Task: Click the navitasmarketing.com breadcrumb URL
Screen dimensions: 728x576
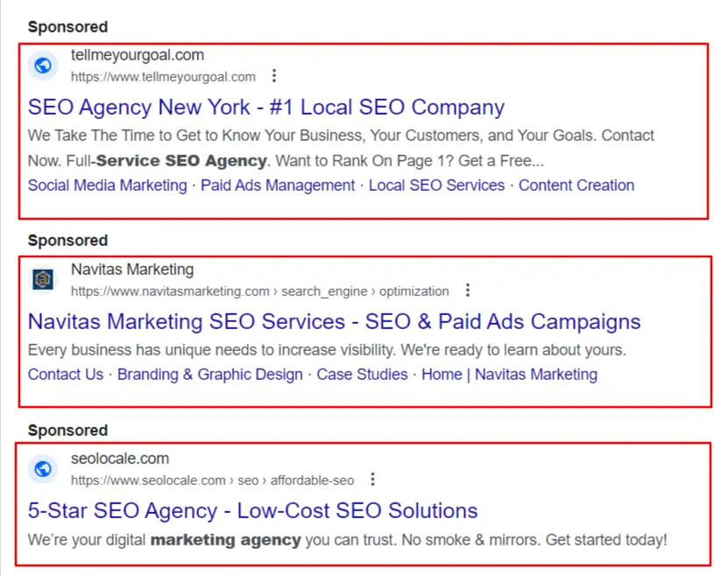Action: (x=260, y=292)
